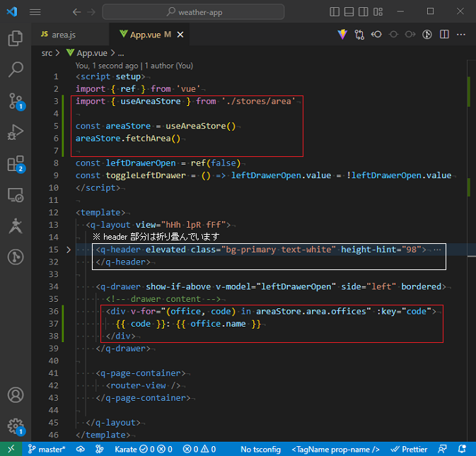Go back with the left arrow
The image size is (476, 456).
pyautogui.click(x=76, y=12)
